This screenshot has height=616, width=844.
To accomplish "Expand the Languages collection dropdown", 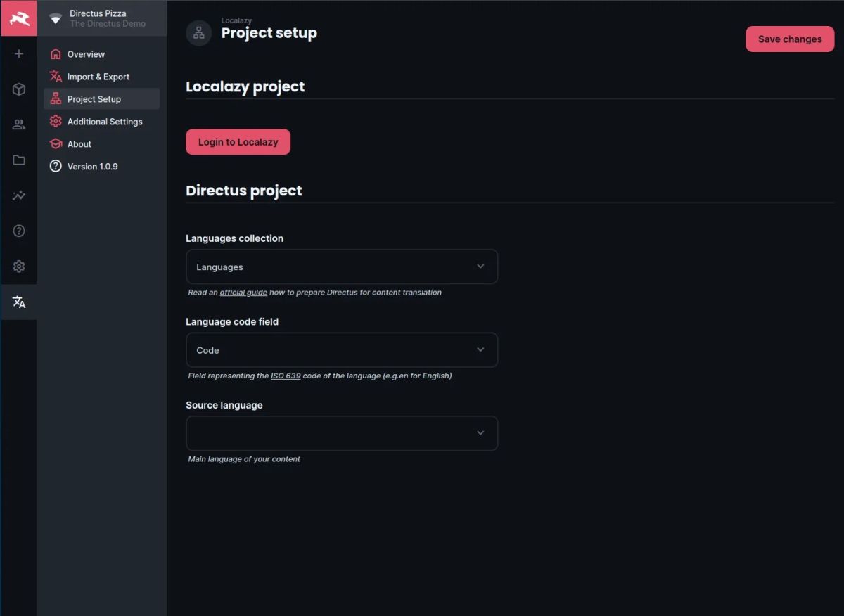I will click(x=342, y=267).
